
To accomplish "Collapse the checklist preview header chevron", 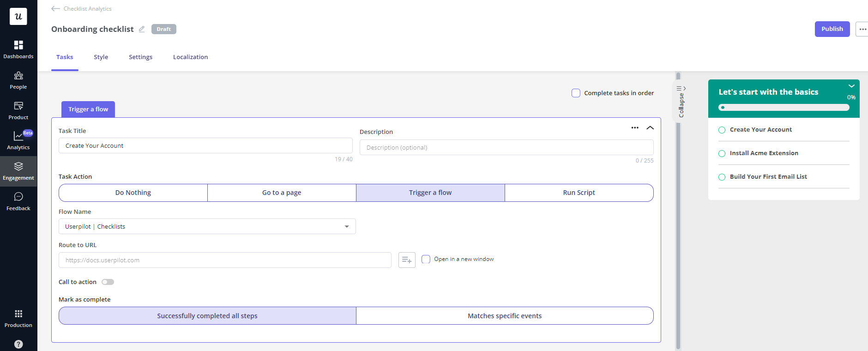I will [x=851, y=86].
